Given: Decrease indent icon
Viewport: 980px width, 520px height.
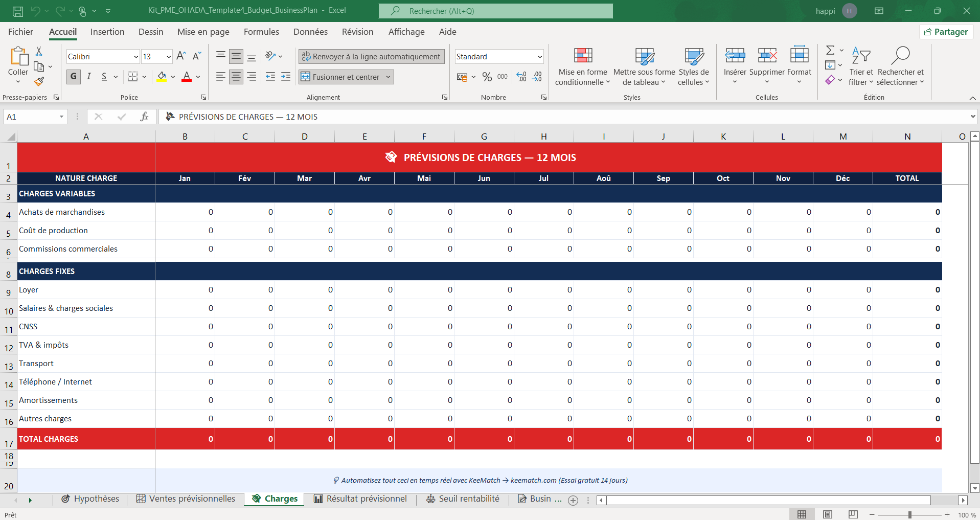Looking at the screenshot, I should click(270, 77).
